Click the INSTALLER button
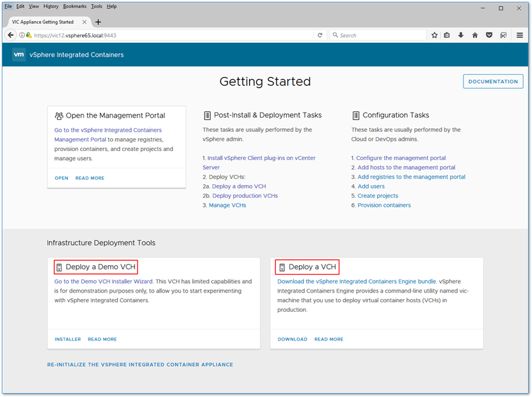The image size is (532, 397). point(68,339)
